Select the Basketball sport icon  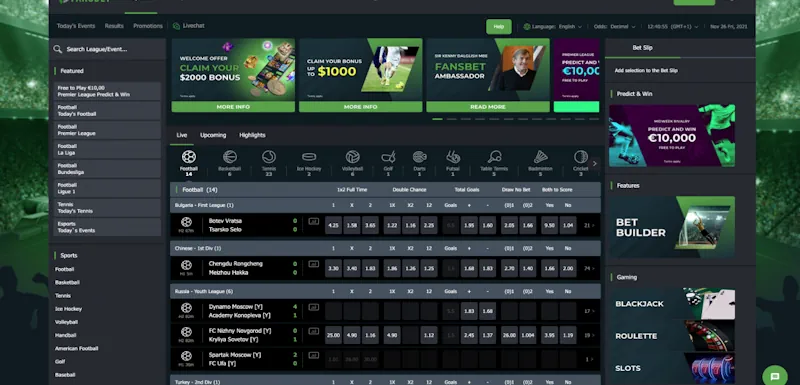[230, 157]
